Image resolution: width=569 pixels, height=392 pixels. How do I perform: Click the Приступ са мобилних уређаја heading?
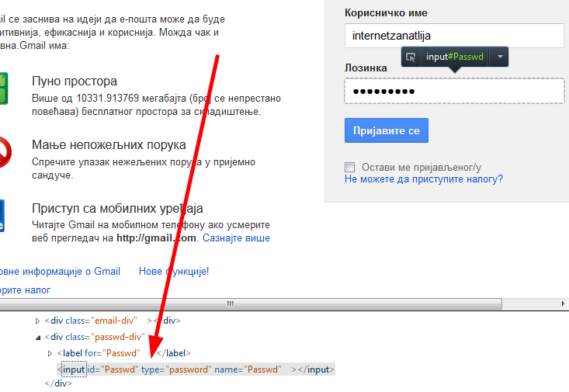(x=117, y=208)
